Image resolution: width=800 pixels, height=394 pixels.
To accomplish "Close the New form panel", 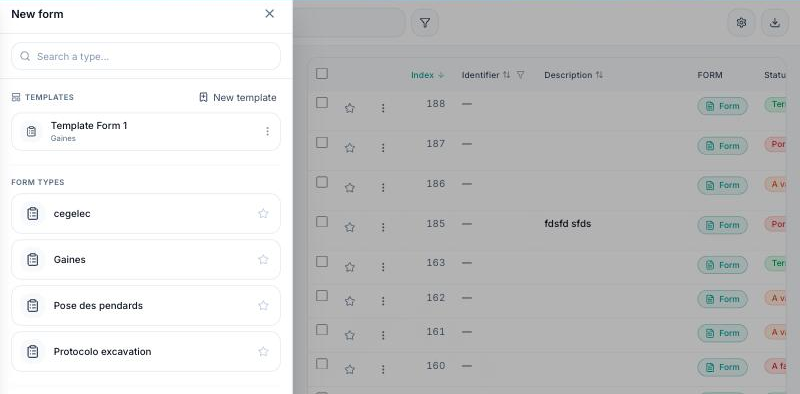I will (269, 14).
